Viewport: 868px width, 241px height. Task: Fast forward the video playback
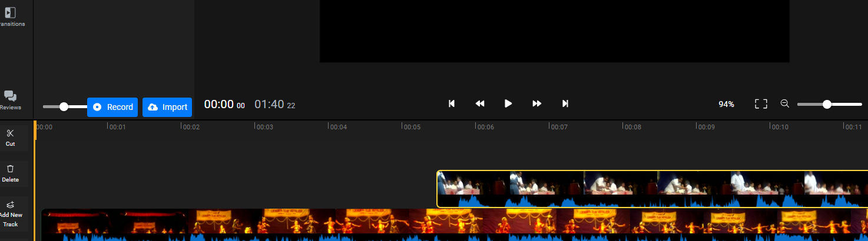536,103
